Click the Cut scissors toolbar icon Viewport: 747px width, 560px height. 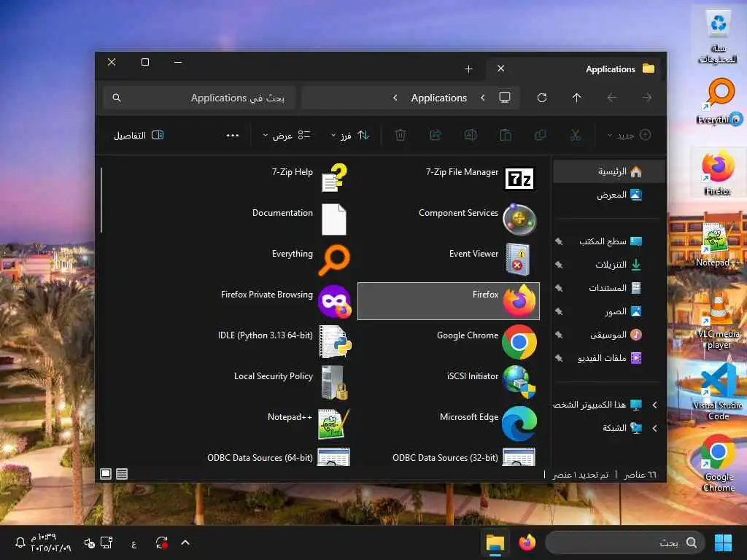pos(576,135)
